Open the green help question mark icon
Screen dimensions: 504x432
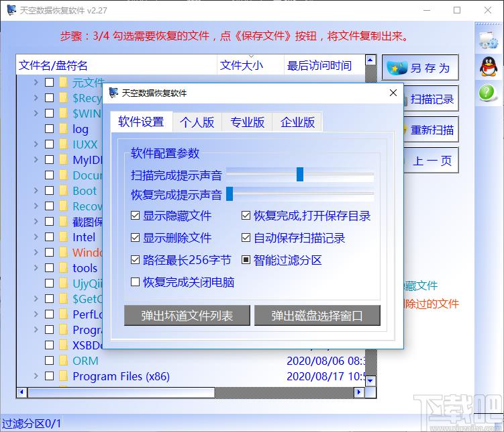[x=487, y=93]
